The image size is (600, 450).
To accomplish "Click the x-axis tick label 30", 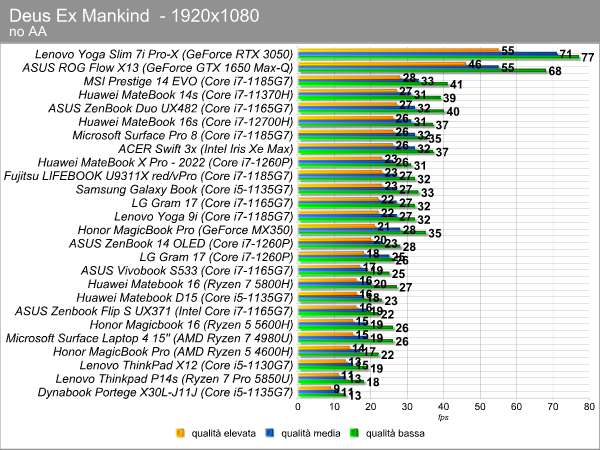I will (407, 407).
